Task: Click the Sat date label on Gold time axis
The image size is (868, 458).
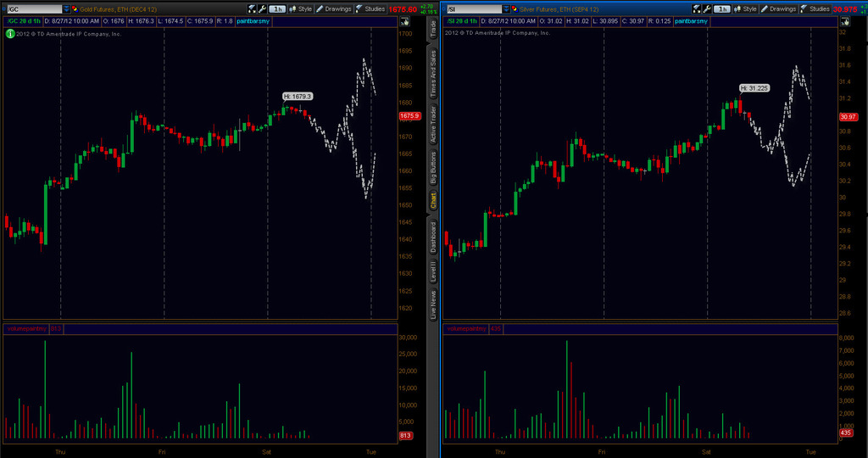Action: point(267,452)
